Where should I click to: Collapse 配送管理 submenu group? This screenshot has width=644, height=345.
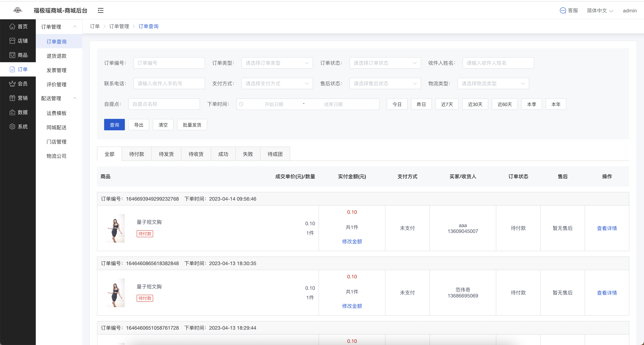pyautogui.click(x=59, y=98)
